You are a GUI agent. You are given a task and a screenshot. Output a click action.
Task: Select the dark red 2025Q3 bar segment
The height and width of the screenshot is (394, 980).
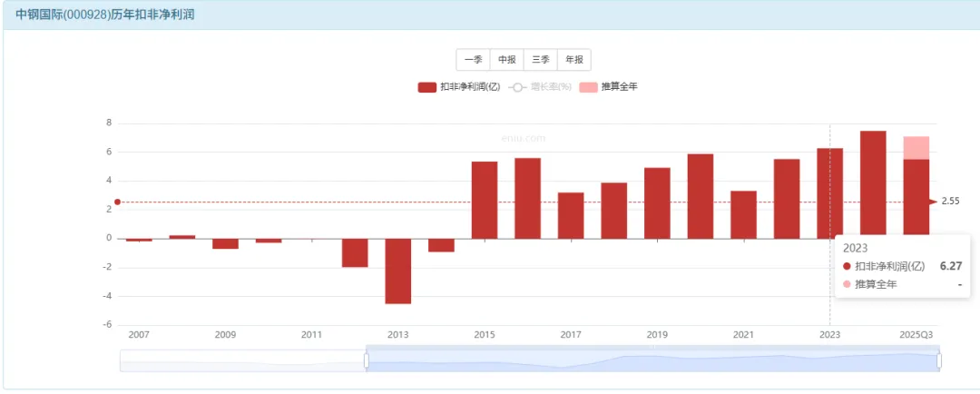[916, 197]
